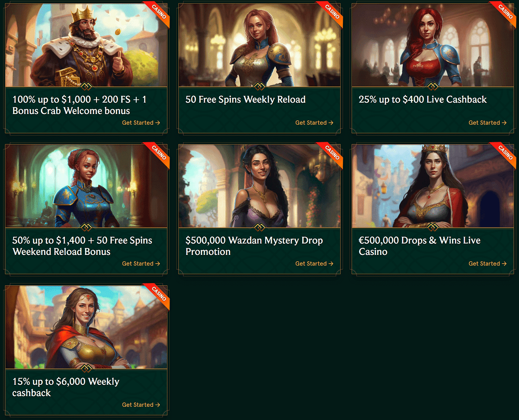
Task: Get Started with 15% Weekly cashback
Action: pos(141,405)
